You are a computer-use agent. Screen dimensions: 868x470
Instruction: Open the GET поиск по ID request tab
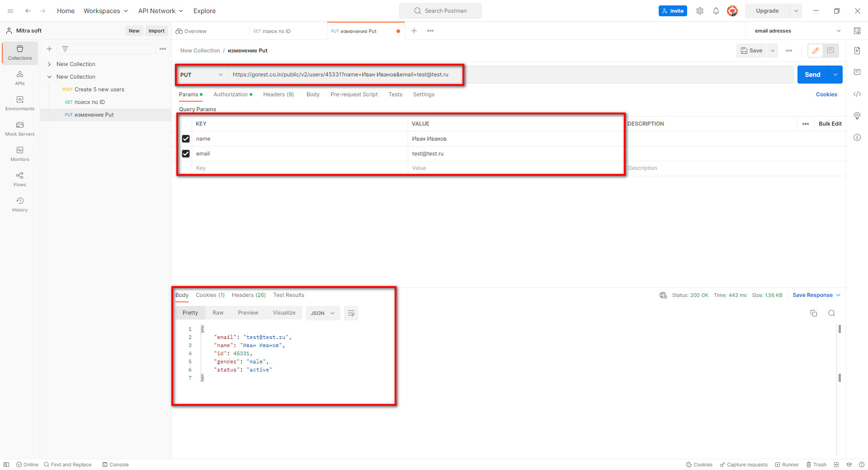pos(288,31)
